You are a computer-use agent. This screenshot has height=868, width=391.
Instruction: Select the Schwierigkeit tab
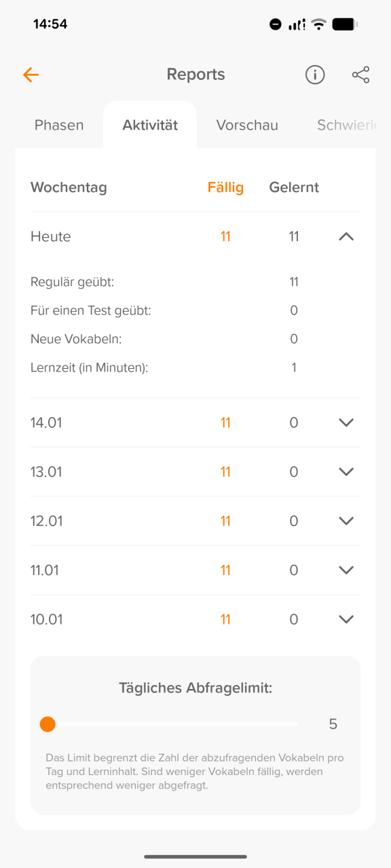[350, 125]
